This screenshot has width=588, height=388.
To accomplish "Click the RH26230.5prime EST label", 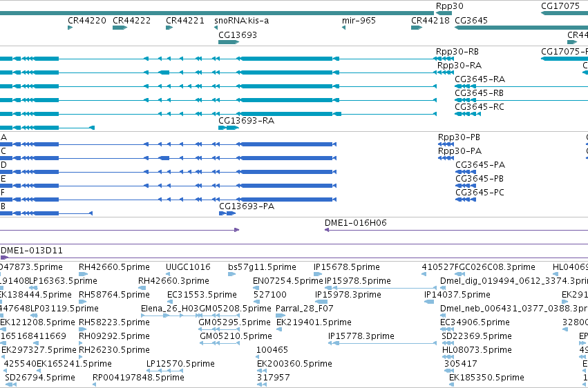I will coord(114,351).
